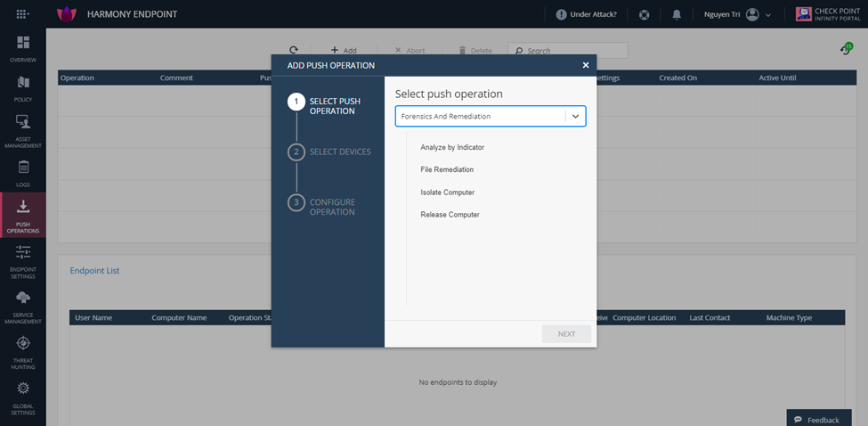Click step 2 Select Devices
This screenshot has width=868, height=426.
point(330,152)
